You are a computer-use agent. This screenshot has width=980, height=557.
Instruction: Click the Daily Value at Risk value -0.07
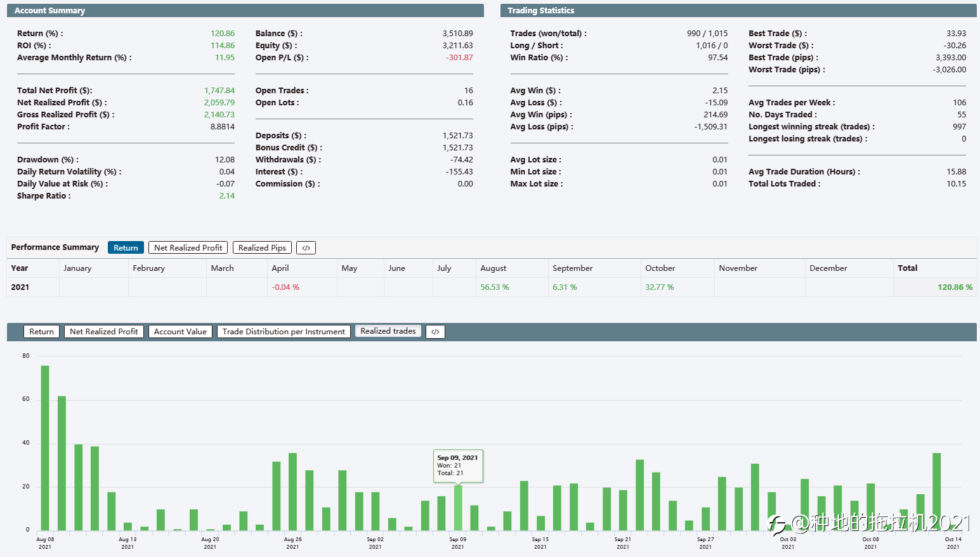tap(226, 184)
